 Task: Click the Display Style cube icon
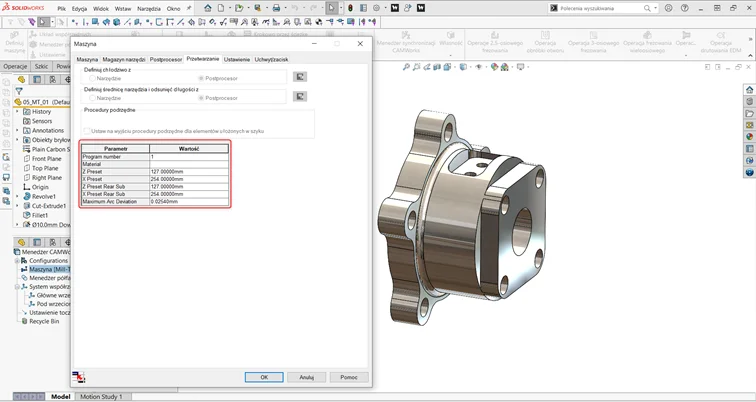463,67
